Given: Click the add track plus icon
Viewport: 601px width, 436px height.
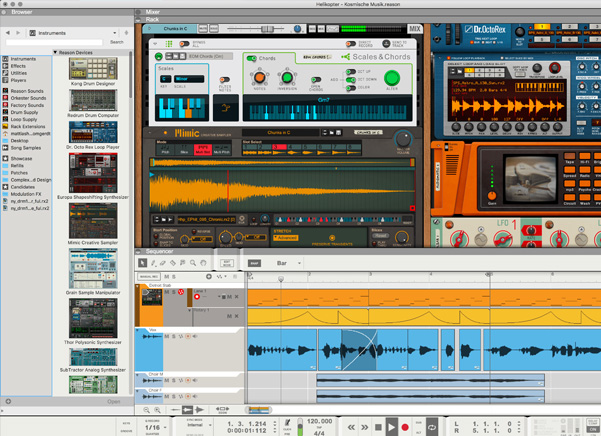Looking at the screenshot, I should [209, 276].
